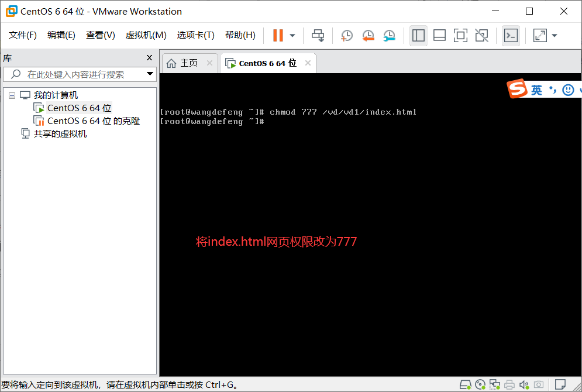Click the message log icon in status bar
582x392 pixels.
coord(560,384)
